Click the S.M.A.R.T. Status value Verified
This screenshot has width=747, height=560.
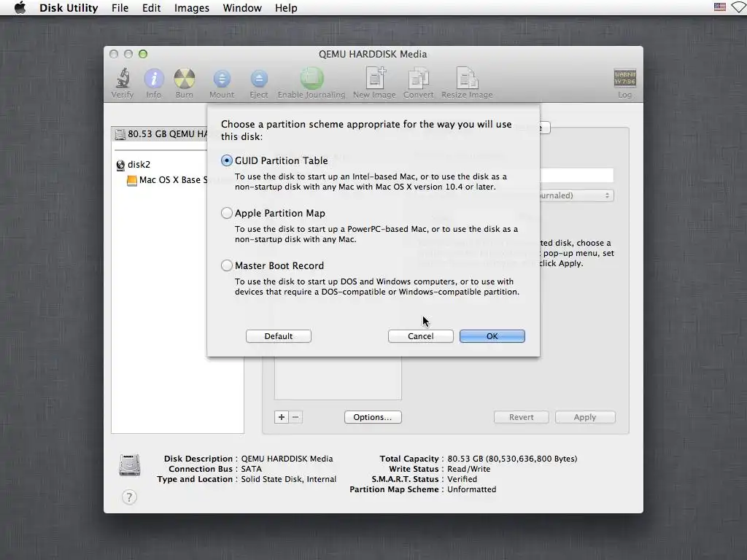point(462,479)
